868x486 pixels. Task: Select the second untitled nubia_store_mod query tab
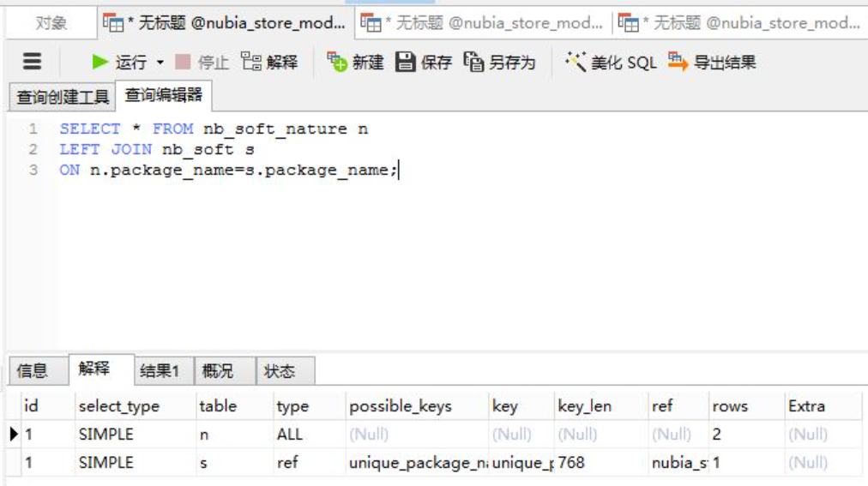[x=483, y=23]
